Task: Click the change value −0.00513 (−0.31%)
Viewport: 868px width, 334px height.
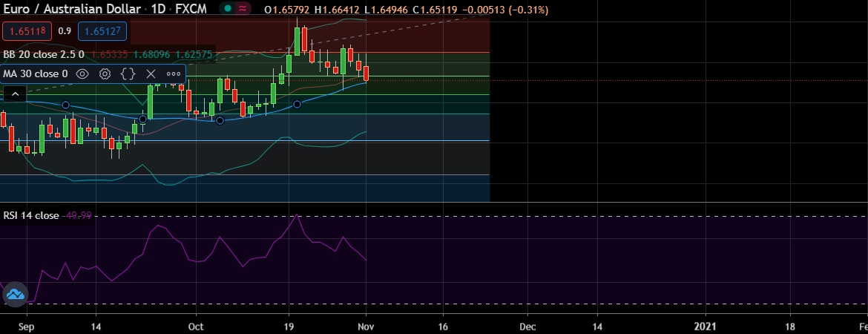Action: point(504,10)
